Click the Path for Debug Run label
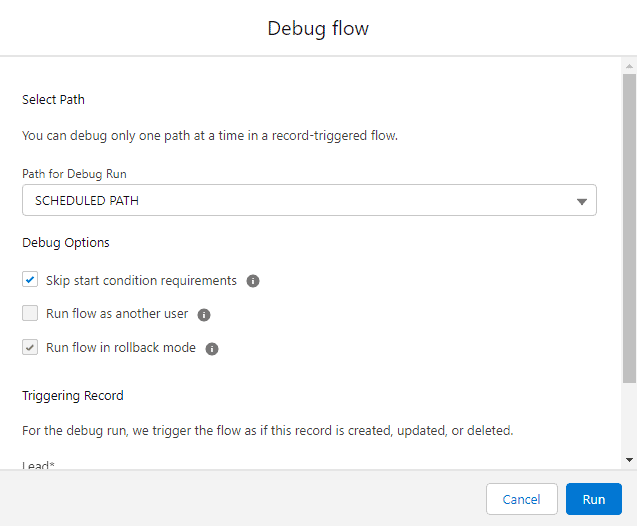Screen dimensions: 637x526 75,174
